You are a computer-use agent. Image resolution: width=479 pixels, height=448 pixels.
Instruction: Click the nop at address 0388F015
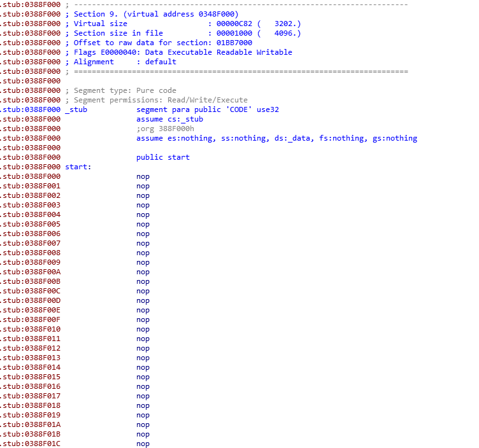143,377
